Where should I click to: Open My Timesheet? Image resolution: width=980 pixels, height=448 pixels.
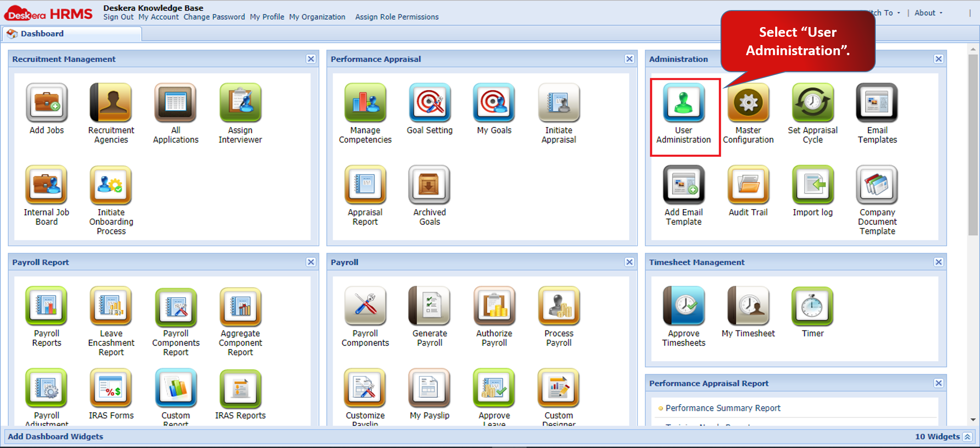[748, 306]
